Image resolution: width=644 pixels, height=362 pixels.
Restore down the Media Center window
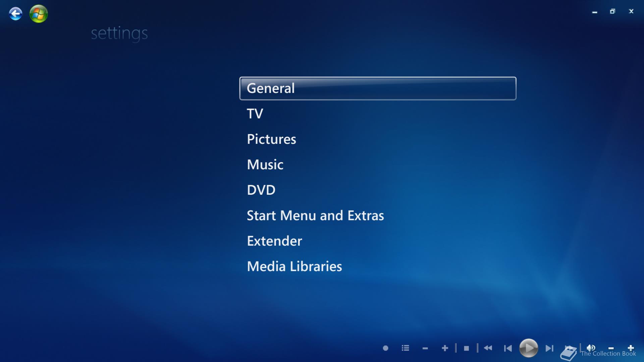pyautogui.click(x=612, y=11)
